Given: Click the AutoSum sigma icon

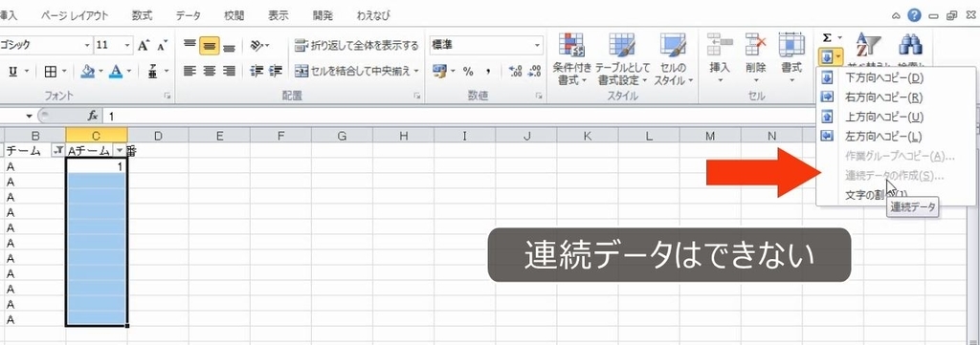Looking at the screenshot, I should (827, 38).
